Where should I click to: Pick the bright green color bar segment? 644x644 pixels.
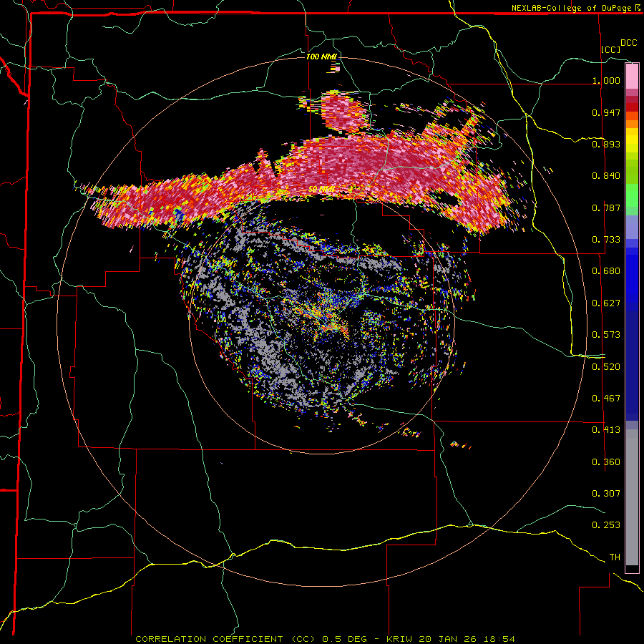coord(632,195)
